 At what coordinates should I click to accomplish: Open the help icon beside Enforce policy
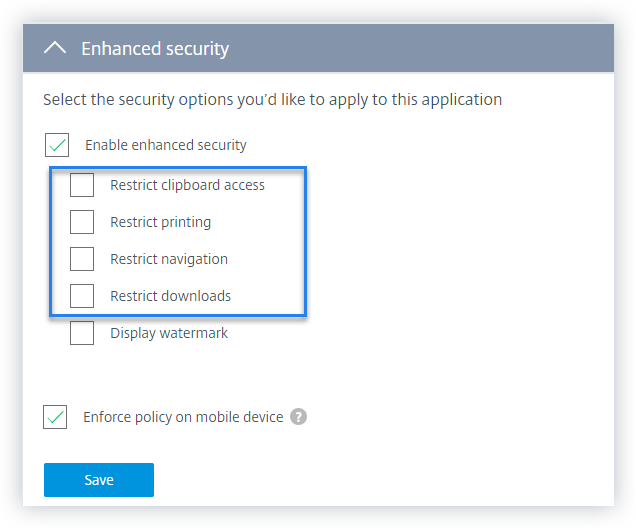click(298, 417)
